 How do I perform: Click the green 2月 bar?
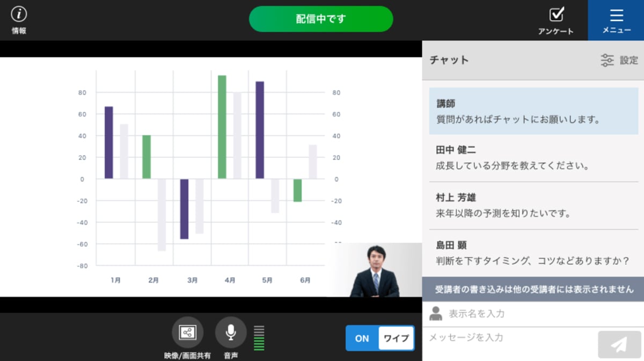(x=147, y=157)
